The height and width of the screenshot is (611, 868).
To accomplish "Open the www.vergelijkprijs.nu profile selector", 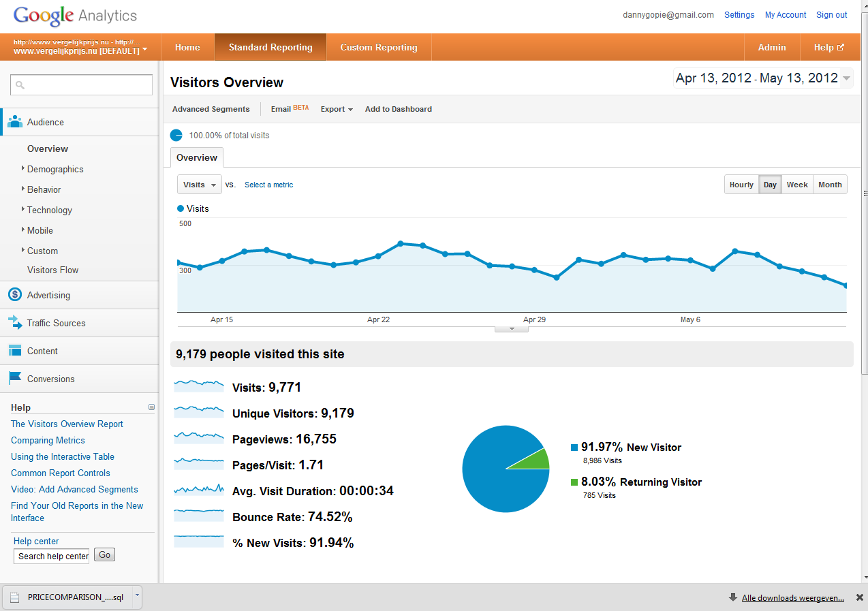I will pyautogui.click(x=80, y=47).
